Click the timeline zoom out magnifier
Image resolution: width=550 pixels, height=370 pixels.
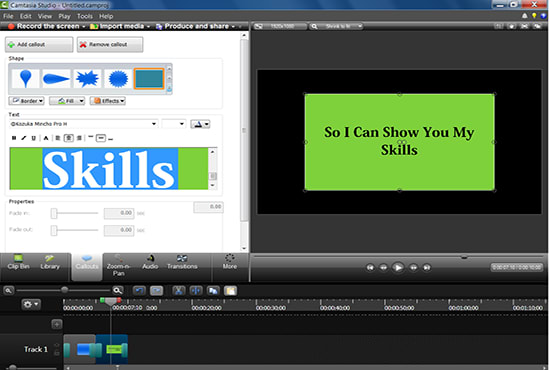click(x=9, y=290)
